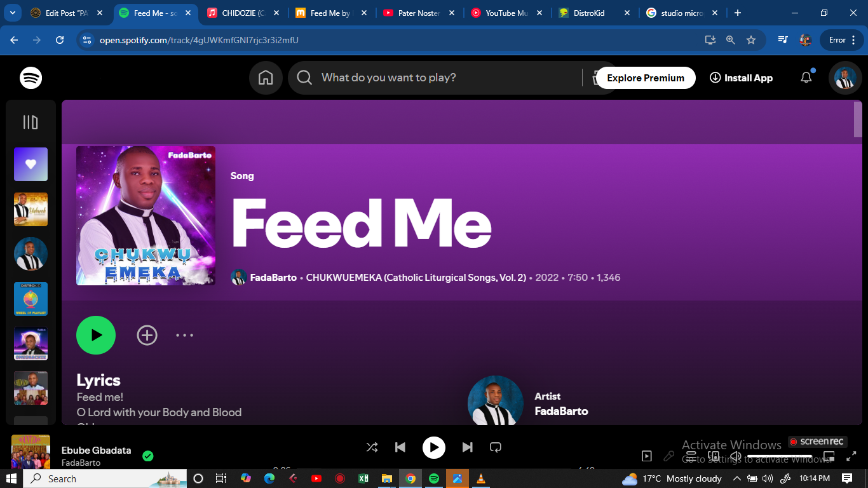Open the round FadaBarto artist tile in the sidebar
This screenshot has height=488, width=868.
pos(31,254)
